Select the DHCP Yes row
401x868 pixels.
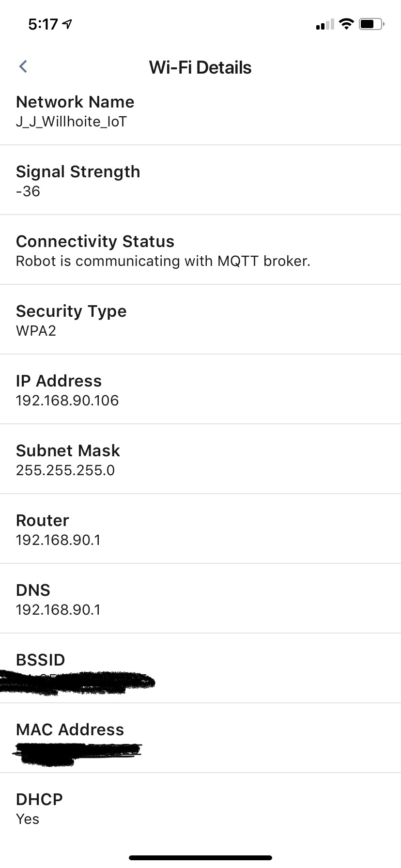coord(200,808)
